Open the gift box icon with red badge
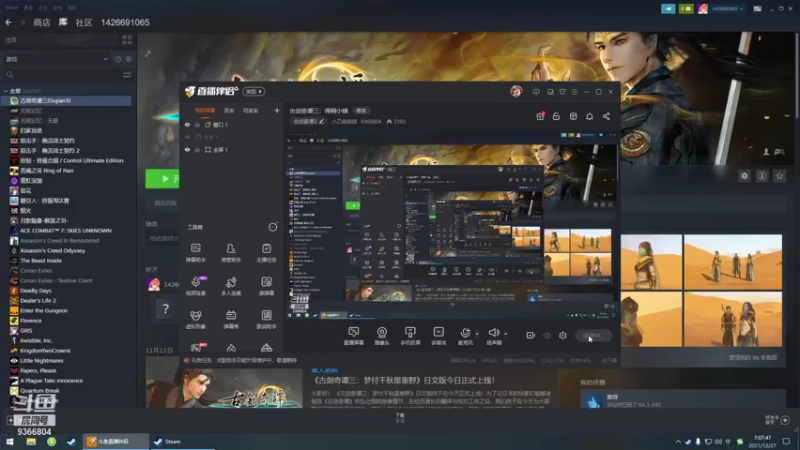The height and width of the screenshot is (450, 800). tap(540, 116)
